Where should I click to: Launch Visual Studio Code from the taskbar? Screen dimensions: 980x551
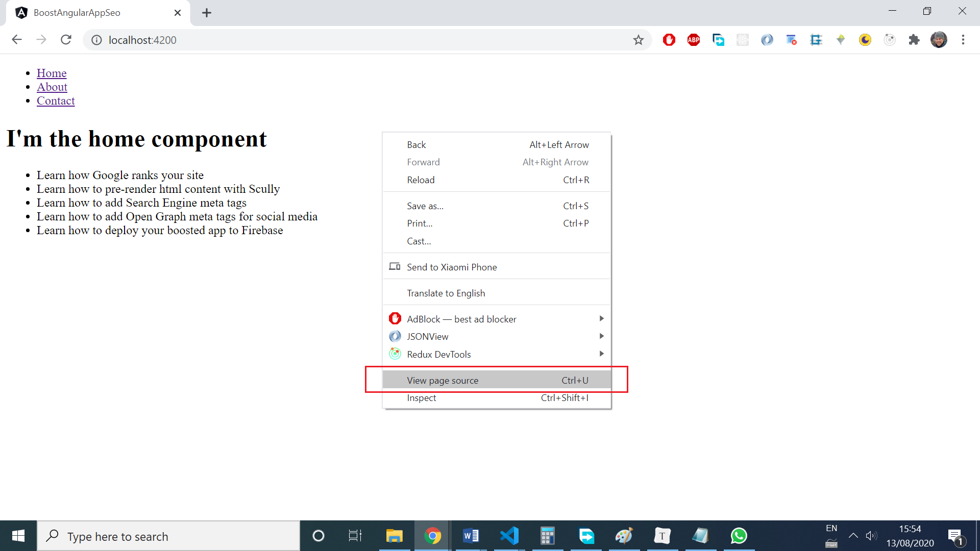[x=509, y=536]
